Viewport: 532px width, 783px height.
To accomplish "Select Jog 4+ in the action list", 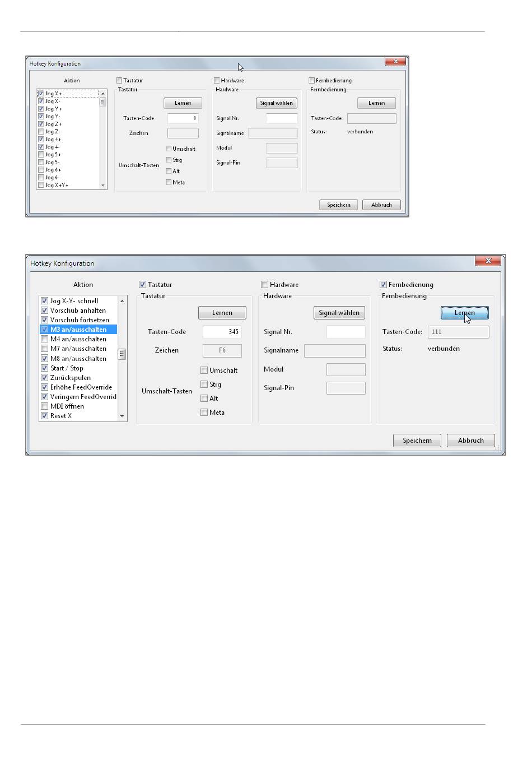I will (53, 140).
